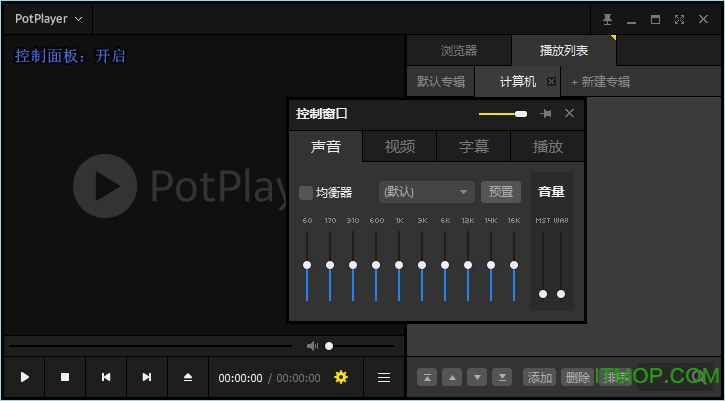Image resolution: width=725 pixels, height=401 pixels.
Task: Click the 60 Hz equalizer slider
Action: point(307,265)
